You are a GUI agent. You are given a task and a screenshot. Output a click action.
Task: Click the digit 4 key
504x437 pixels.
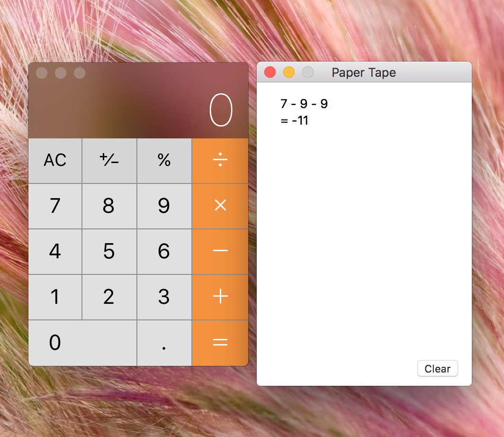pos(55,252)
